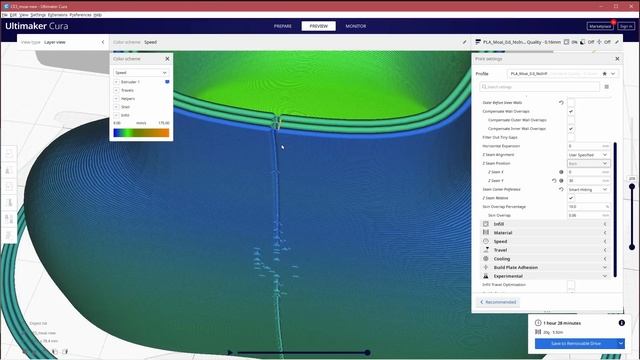Open the View menu
The image size is (640, 360).
click(x=24, y=15)
